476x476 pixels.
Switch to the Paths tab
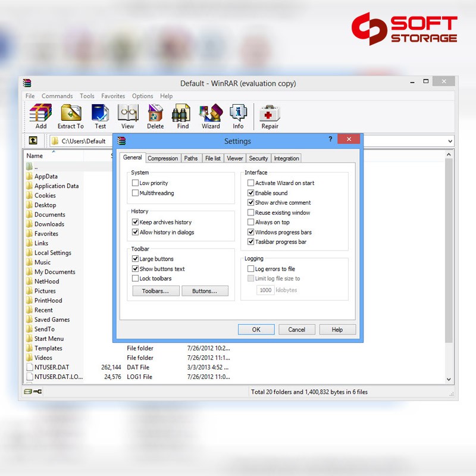point(191,158)
